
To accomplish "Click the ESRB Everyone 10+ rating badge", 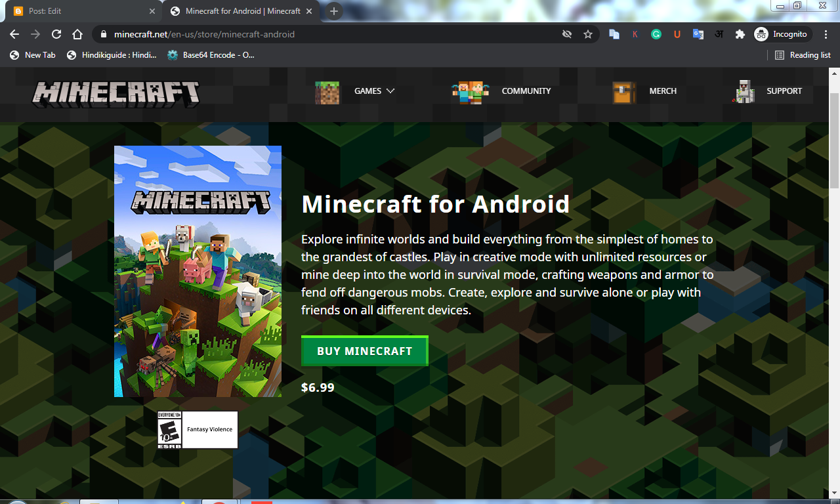I will point(169,430).
